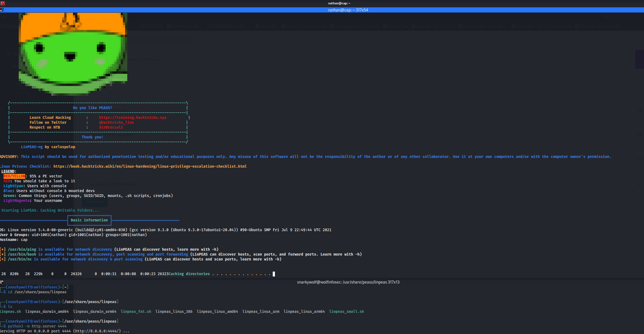Screen dimensions: 644x334
Task: Click the 'Basic information' section header box
Action: [89, 220]
